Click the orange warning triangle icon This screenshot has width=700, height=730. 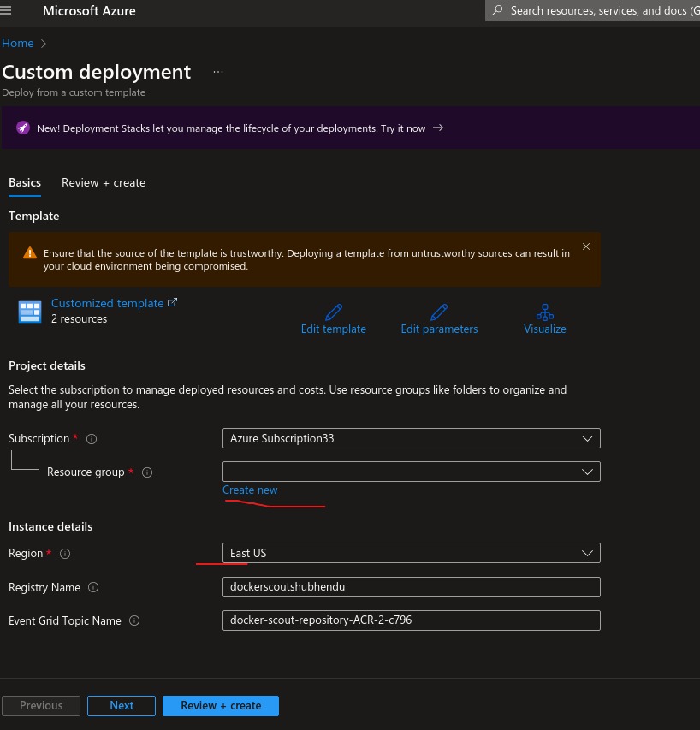click(30, 252)
